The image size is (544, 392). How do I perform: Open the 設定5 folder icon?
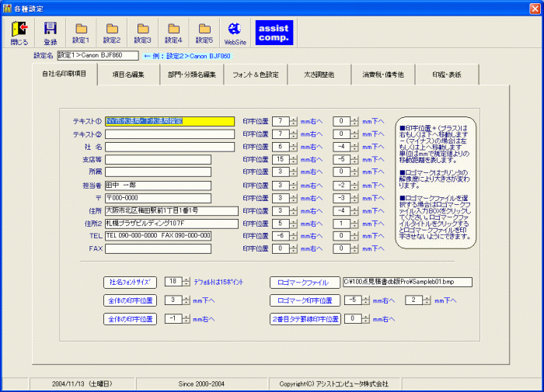[x=204, y=33]
